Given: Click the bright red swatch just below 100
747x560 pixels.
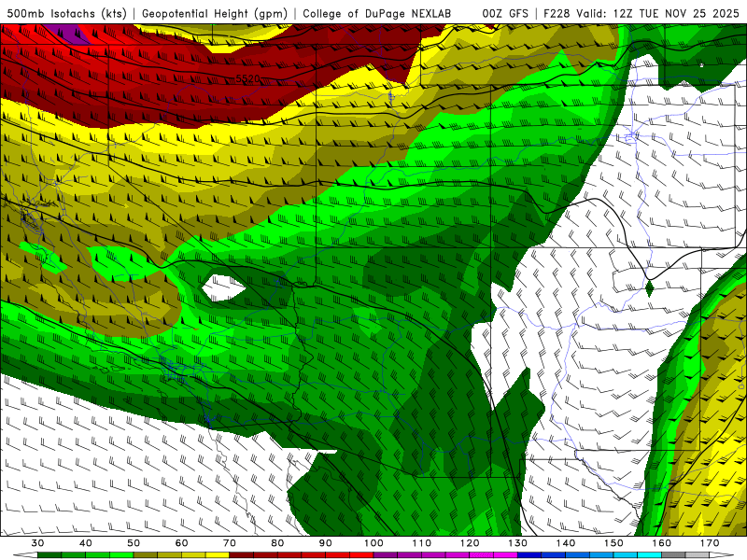Looking at the screenshot, I should coord(361,555).
